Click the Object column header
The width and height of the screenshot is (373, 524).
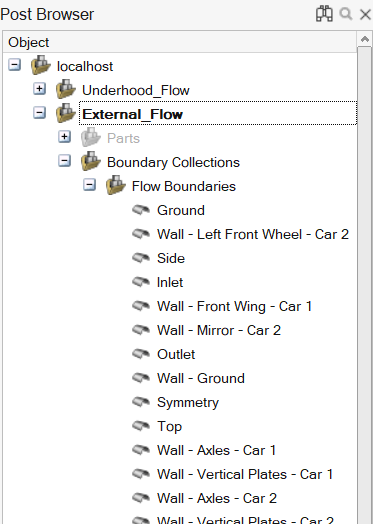(x=180, y=42)
